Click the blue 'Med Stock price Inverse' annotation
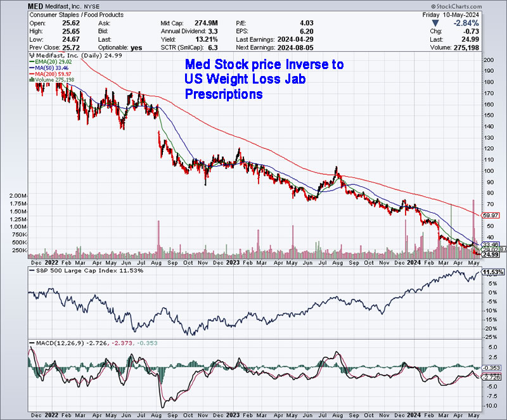This screenshot has height=420, width=507. [x=264, y=79]
